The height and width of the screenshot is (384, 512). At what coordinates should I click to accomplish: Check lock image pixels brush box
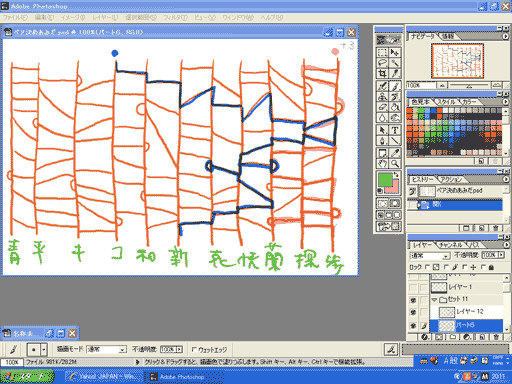pyautogui.click(x=447, y=267)
